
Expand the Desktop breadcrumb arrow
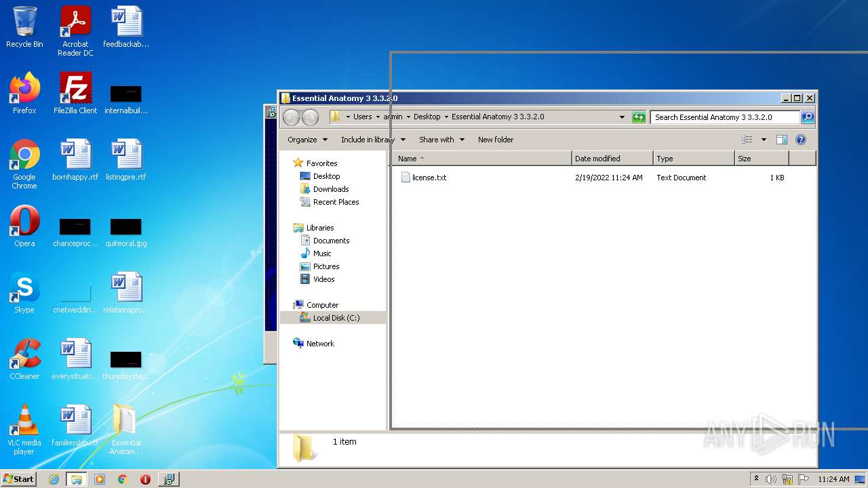[446, 117]
